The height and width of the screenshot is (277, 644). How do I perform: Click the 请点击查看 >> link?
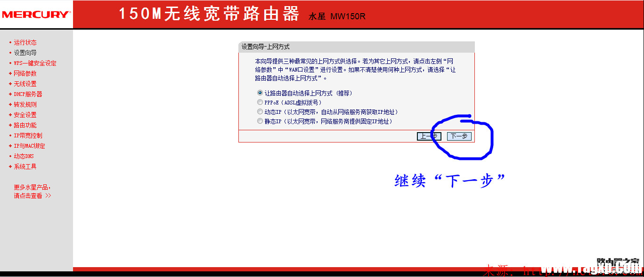point(33,196)
